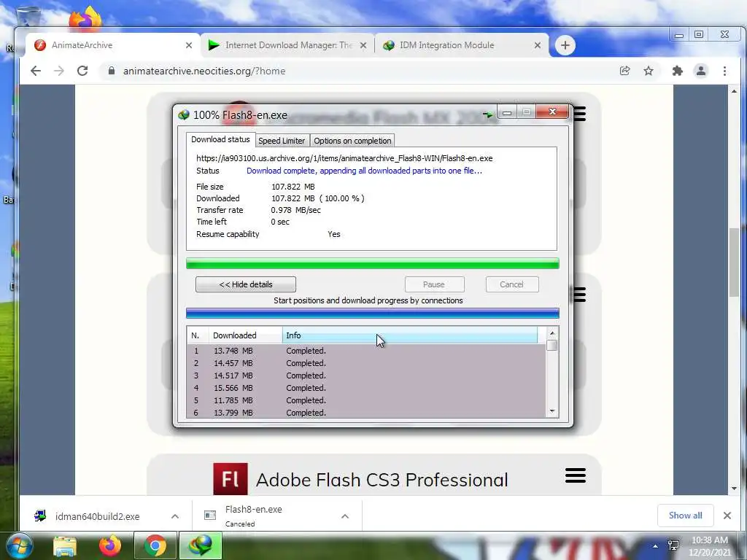Viewport: 747px width, 560px height.
Task: Open the Options on completion tab
Action: coord(352,141)
